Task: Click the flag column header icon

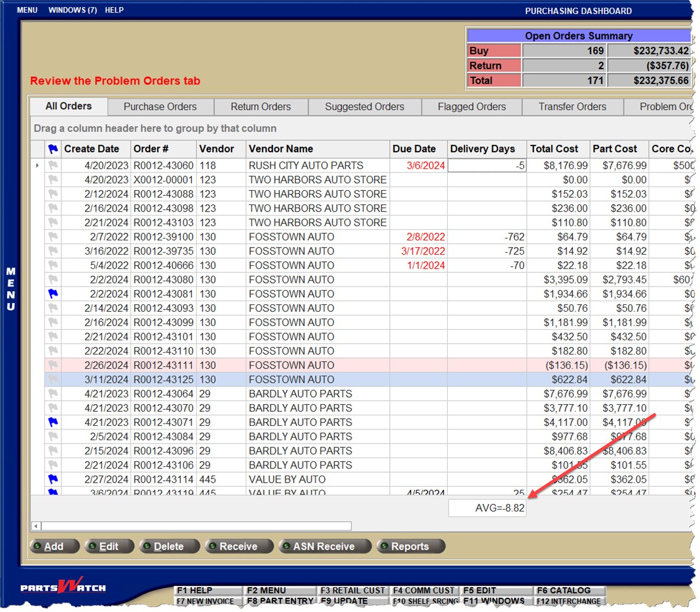Action: tap(53, 149)
